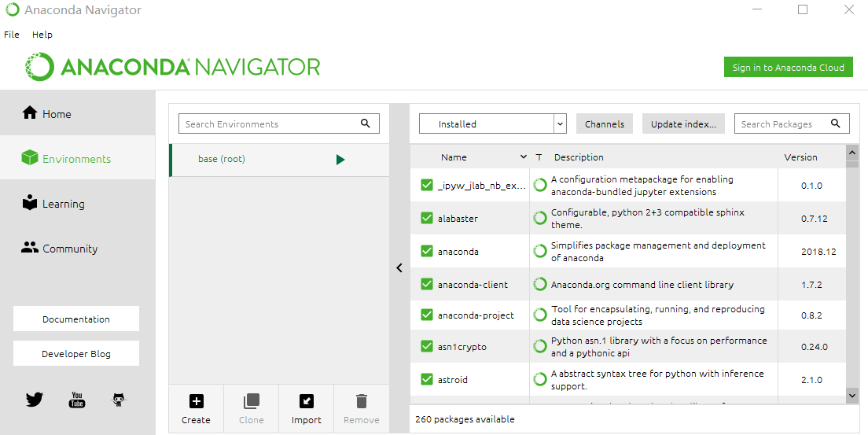Click the Clone environment icon

252,400
